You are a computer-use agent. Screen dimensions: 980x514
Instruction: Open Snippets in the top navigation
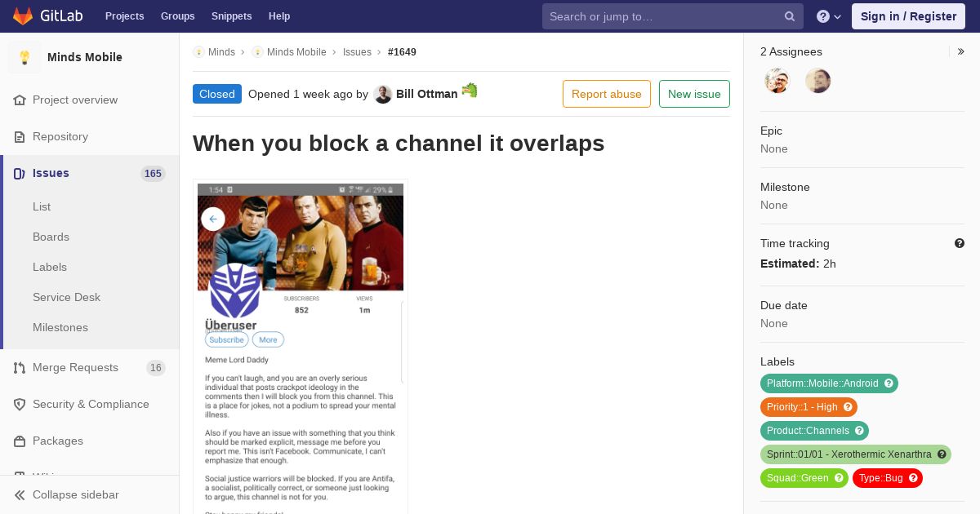click(x=232, y=16)
